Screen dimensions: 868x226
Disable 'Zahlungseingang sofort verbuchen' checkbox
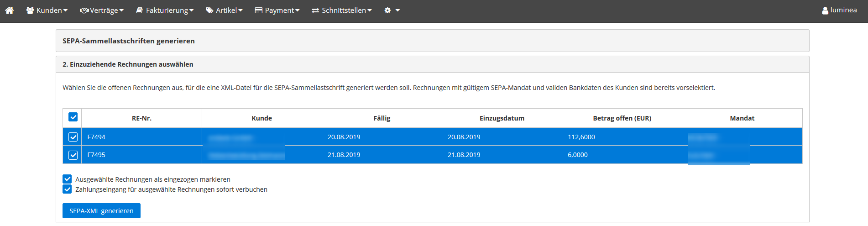point(67,189)
